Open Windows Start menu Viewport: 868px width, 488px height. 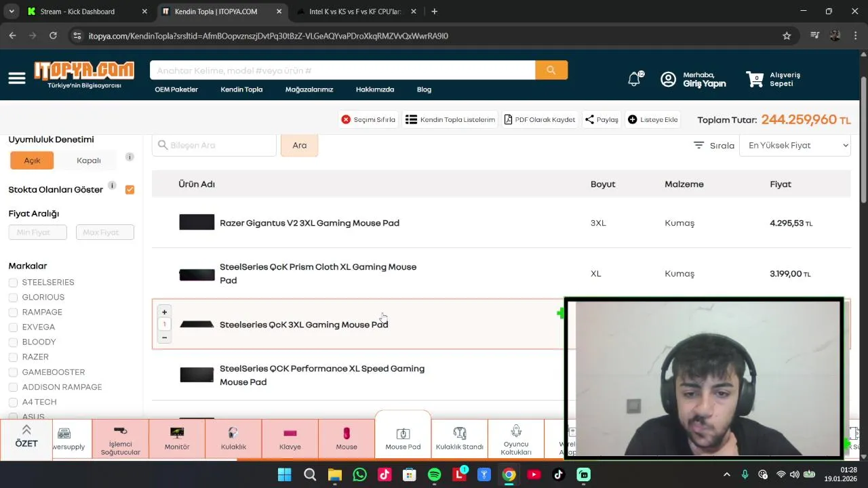pyautogui.click(x=285, y=475)
